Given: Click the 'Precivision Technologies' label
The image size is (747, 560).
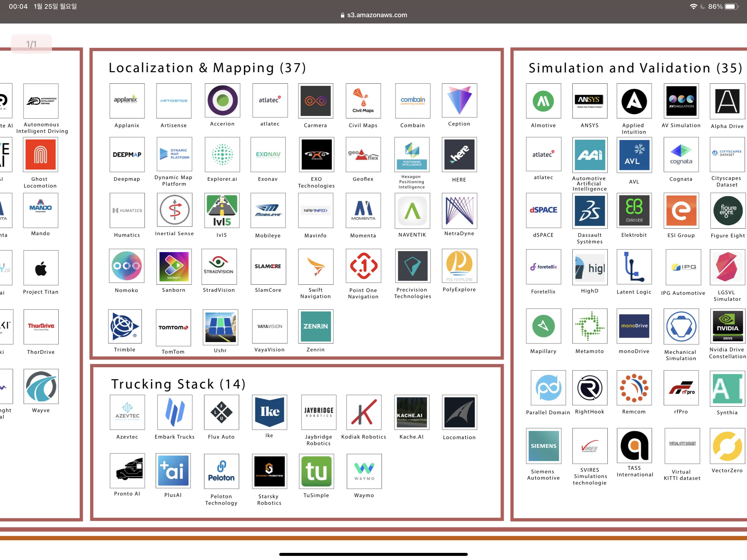Looking at the screenshot, I should pyautogui.click(x=412, y=293).
